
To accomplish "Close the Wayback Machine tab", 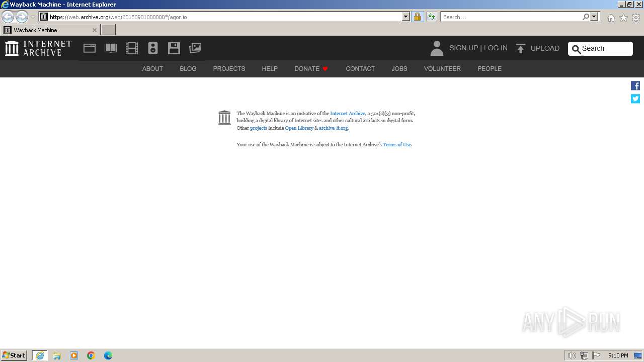I will 94,30.
